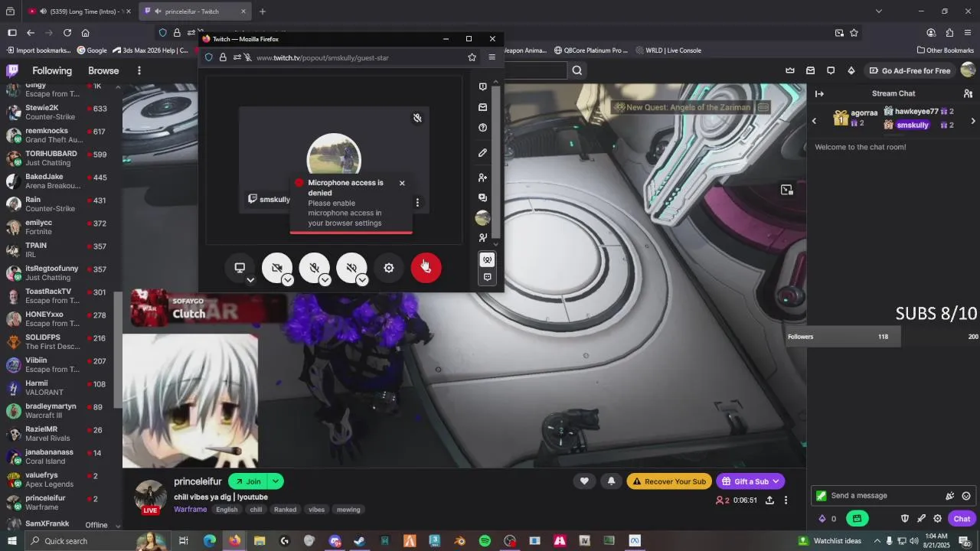Click Go Ad-Free for Free button
This screenshot has width=980, height=551.
point(910,70)
